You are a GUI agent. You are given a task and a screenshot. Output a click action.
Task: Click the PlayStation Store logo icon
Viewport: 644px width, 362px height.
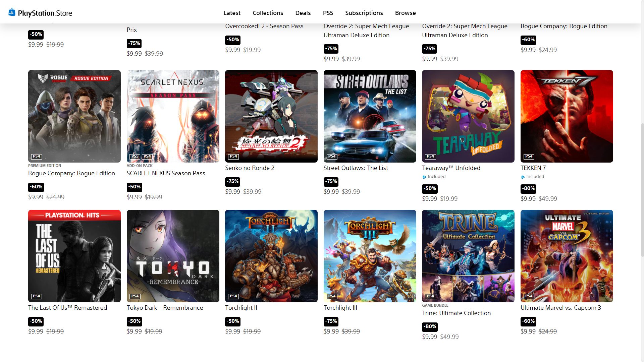click(x=12, y=12)
